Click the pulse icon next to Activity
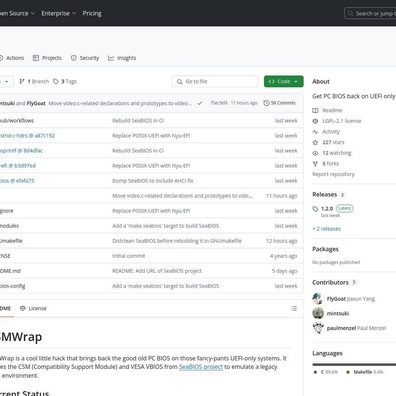Viewport: 396px width, 396px height. coord(315,132)
